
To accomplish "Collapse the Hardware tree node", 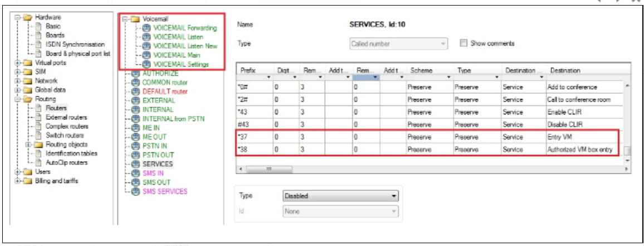I will click(x=17, y=17).
